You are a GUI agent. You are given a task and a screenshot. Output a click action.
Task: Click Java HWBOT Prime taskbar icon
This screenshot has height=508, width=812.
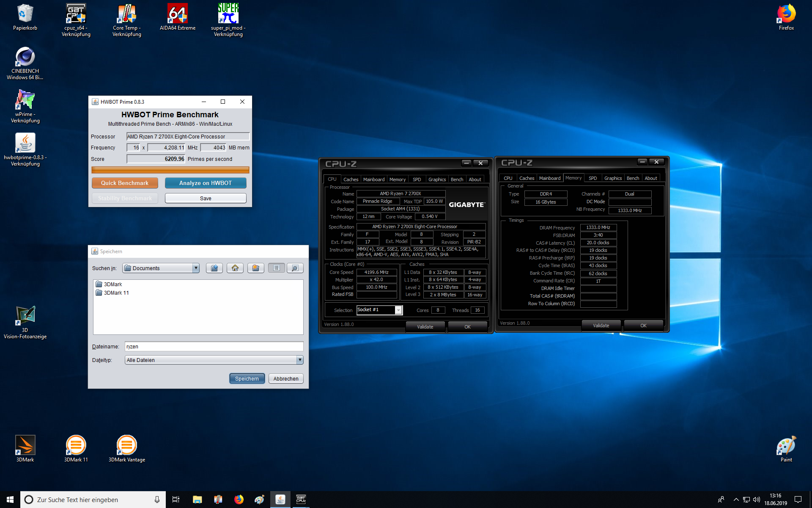[280, 500]
